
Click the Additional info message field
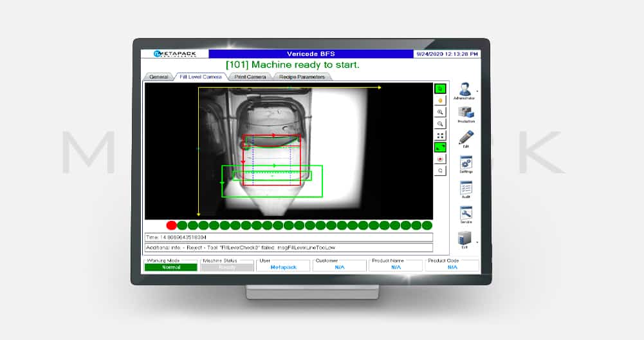pyautogui.click(x=289, y=247)
